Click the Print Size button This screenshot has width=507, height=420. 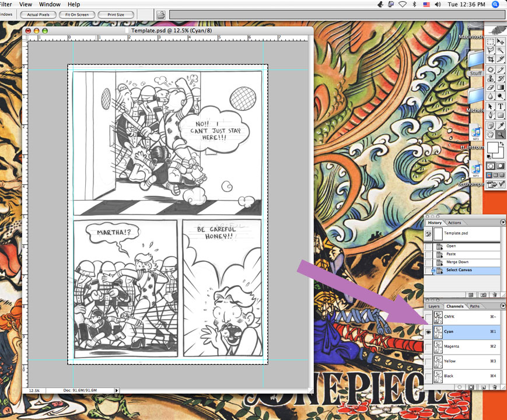[x=116, y=15]
